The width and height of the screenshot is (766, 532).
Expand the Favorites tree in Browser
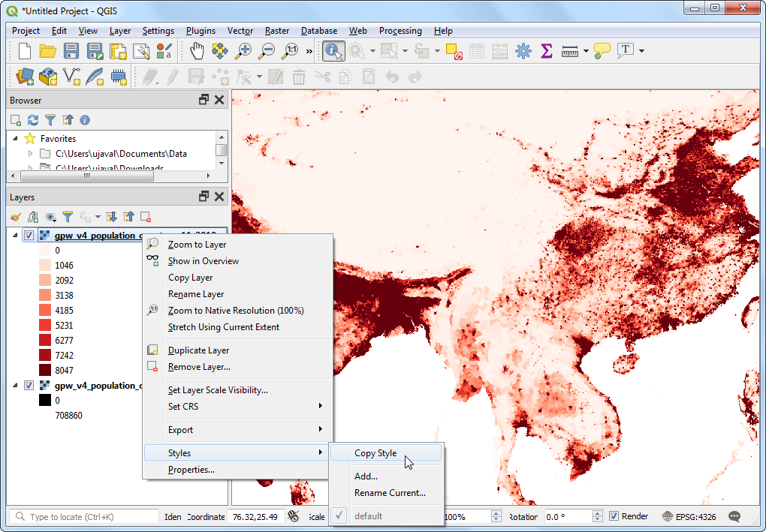pyautogui.click(x=16, y=139)
